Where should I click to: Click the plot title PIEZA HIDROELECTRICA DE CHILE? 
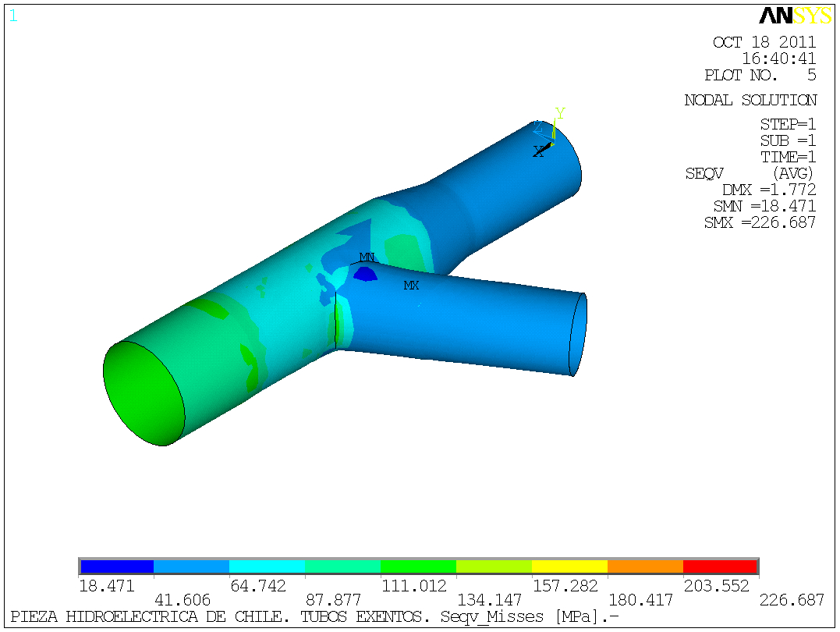click(150, 617)
